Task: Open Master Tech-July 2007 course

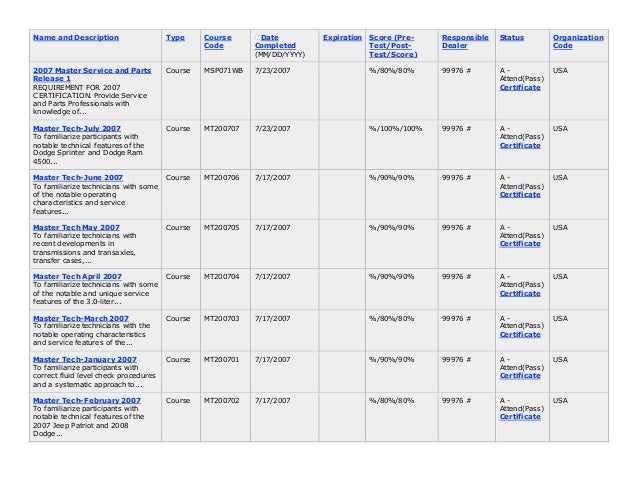Action: click(x=77, y=129)
